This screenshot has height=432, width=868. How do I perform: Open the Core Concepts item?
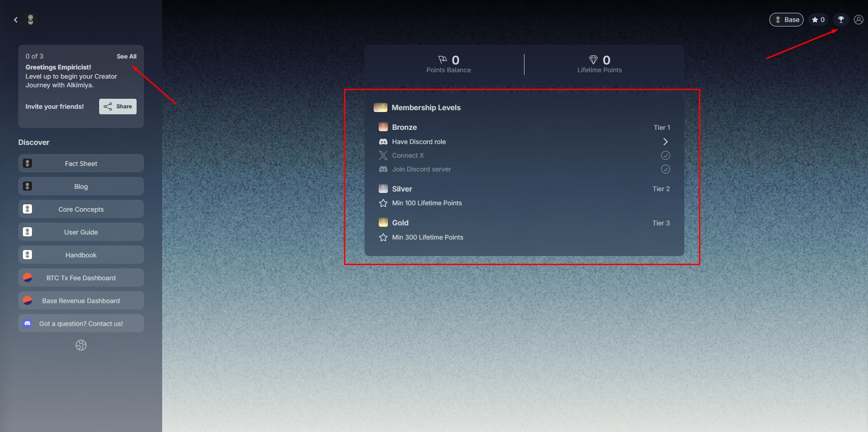(x=81, y=209)
